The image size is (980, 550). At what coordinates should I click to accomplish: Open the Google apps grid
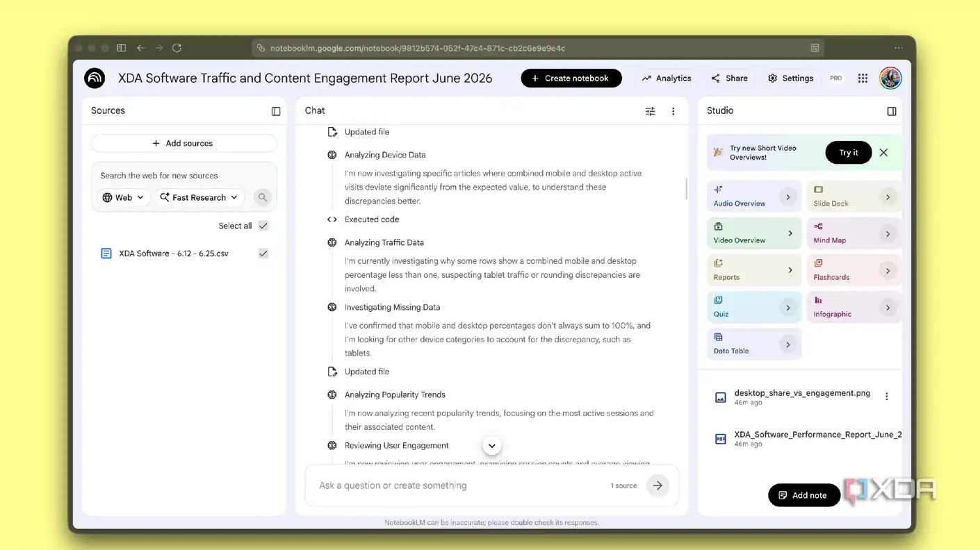pyautogui.click(x=863, y=78)
